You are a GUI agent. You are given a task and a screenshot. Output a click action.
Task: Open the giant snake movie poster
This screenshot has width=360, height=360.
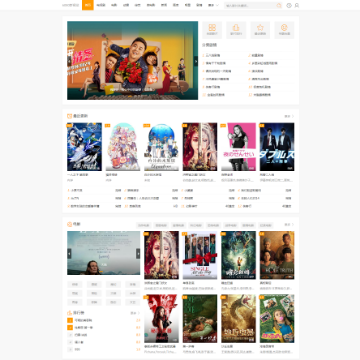238,318
